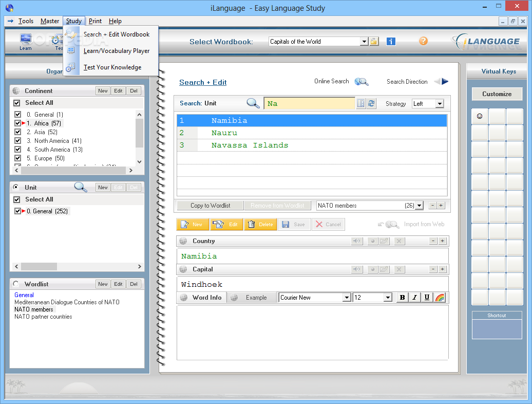Click the Unit panel magnifier icon
The width and height of the screenshot is (532, 404).
pos(81,187)
